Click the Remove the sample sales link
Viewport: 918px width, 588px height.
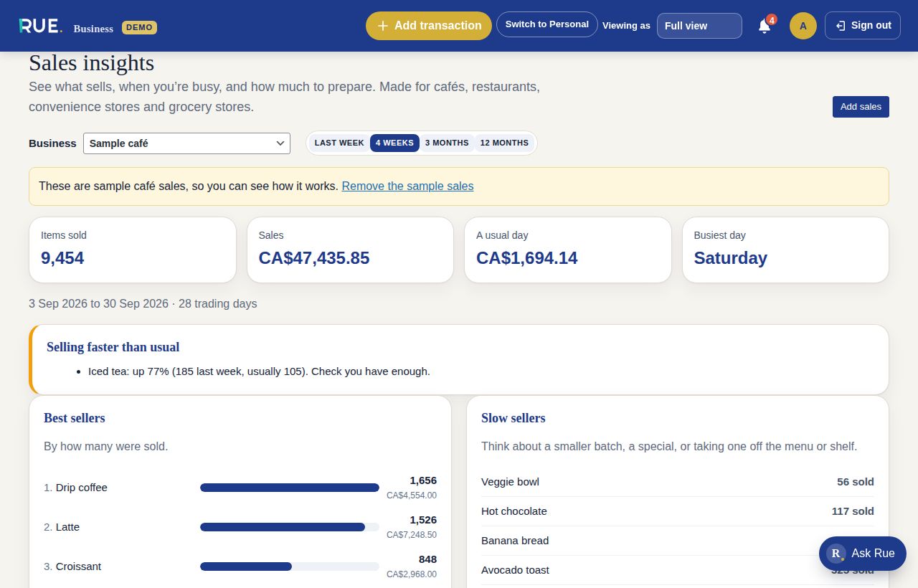(407, 186)
